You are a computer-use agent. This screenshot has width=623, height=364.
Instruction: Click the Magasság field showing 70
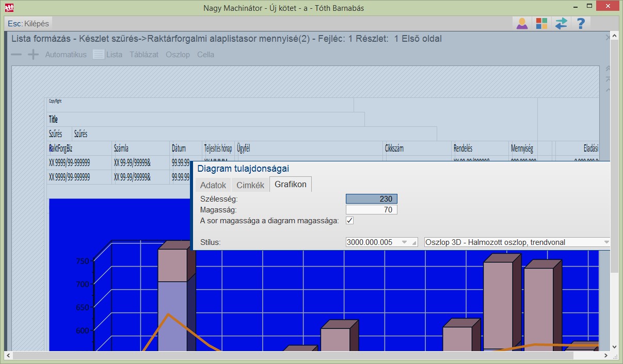(x=372, y=210)
